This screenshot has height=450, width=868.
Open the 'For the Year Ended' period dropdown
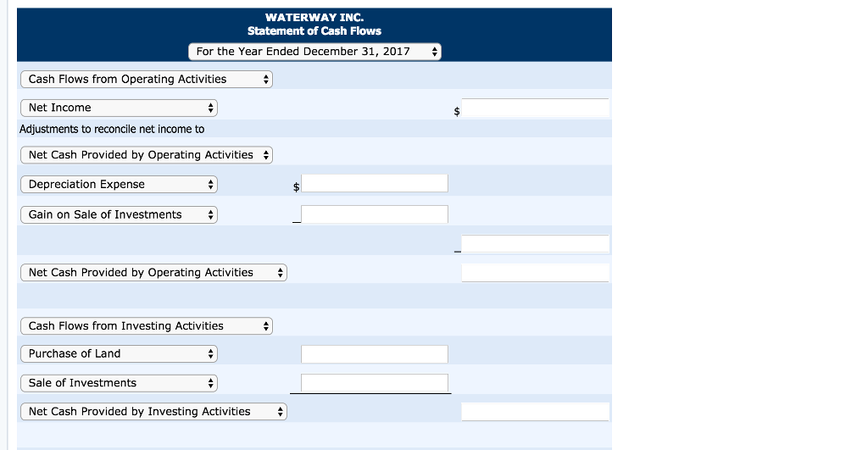314,52
